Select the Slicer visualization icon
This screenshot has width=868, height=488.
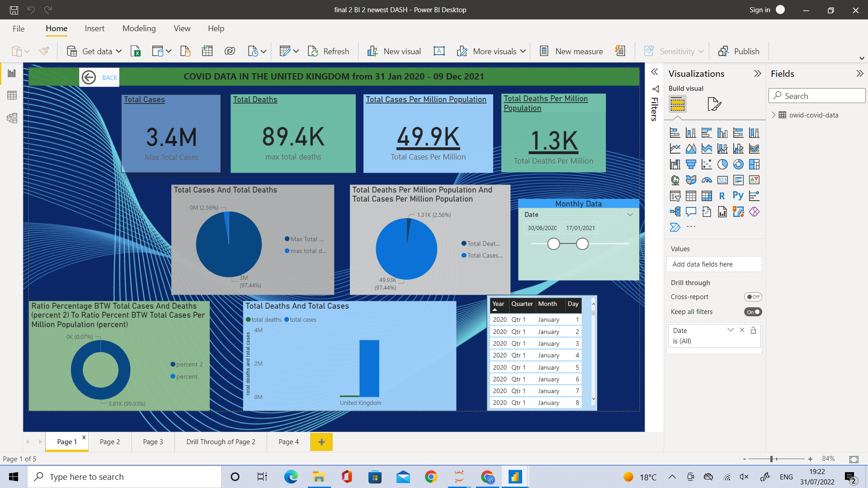675,196
